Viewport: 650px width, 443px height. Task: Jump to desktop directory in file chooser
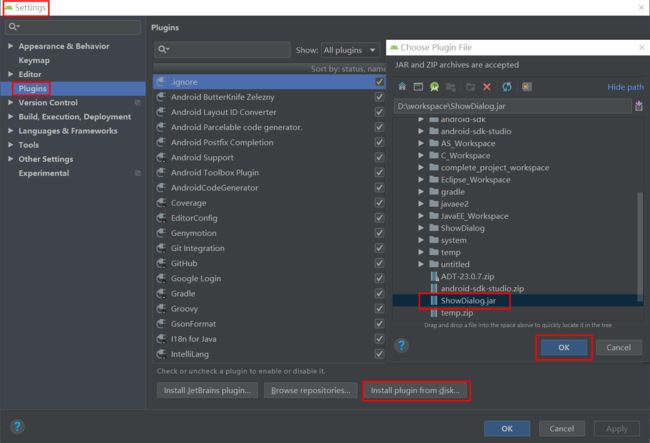click(418, 87)
